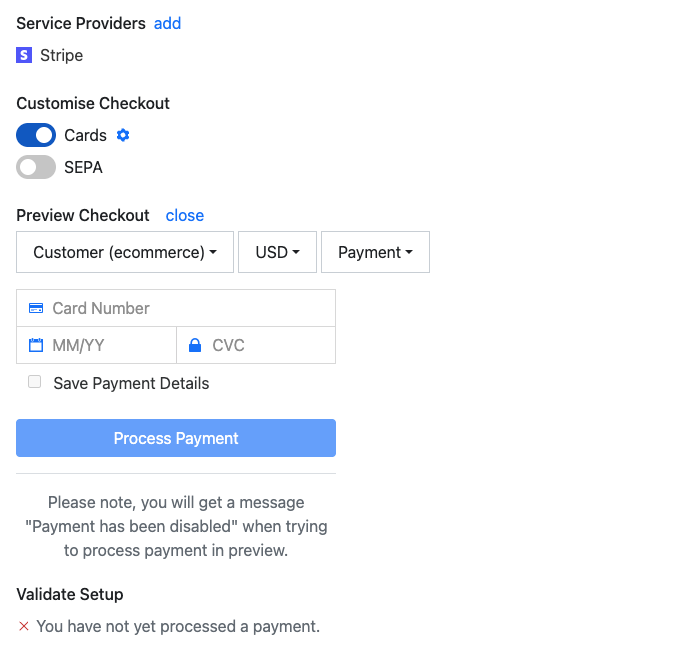Click the red X validation icon

[x=24, y=627]
